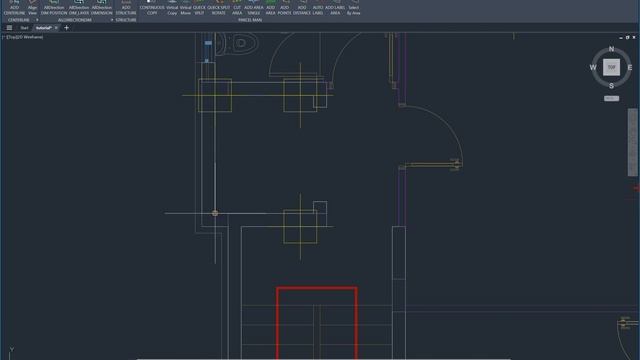Activate the Vertical Copy tool

(x=172, y=8)
